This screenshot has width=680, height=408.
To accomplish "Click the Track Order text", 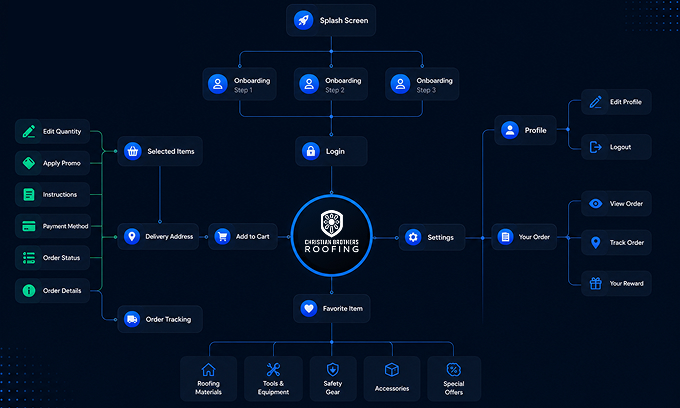I will 627,242.
